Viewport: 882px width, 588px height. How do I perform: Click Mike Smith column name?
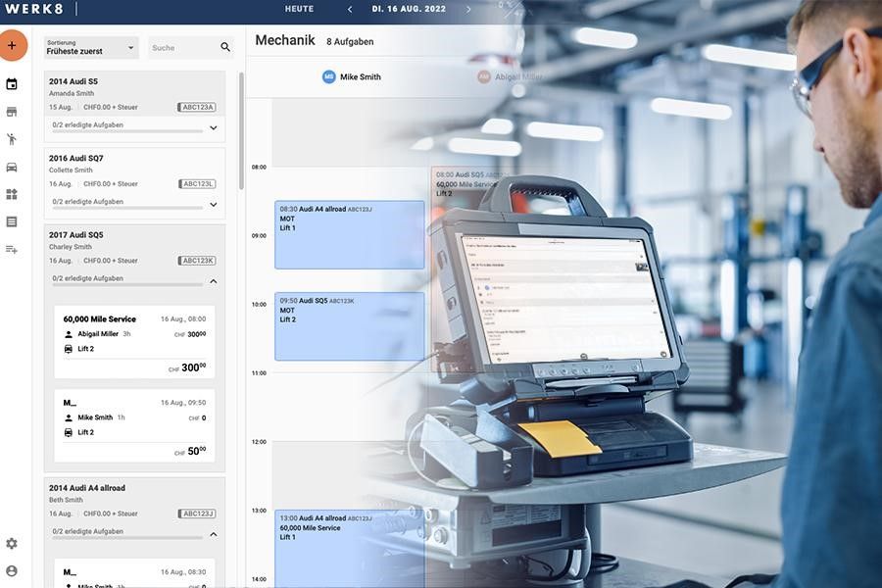361,77
